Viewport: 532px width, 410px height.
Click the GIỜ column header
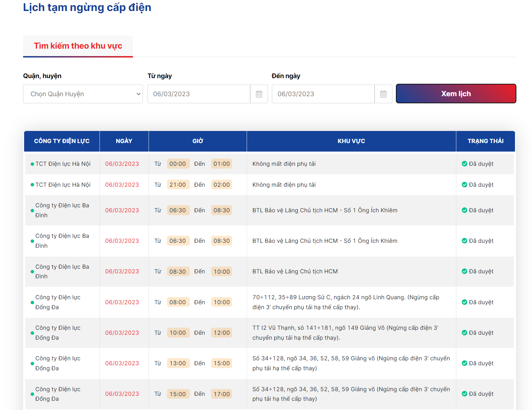point(198,141)
